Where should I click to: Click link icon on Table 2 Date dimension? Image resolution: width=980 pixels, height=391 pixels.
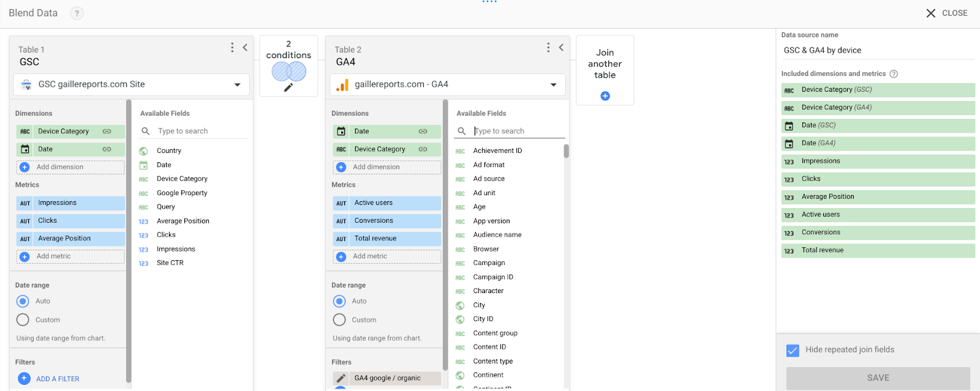(423, 131)
